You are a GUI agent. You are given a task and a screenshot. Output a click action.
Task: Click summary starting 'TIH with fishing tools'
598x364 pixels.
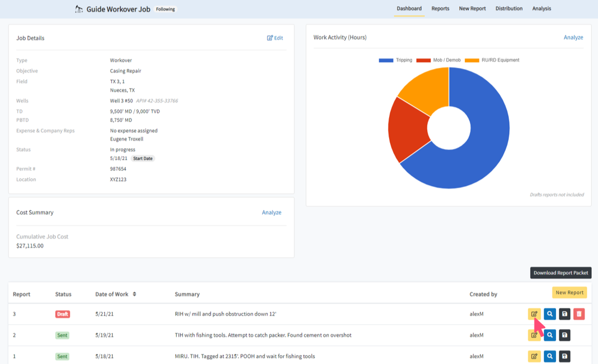[x=263, y=335]
